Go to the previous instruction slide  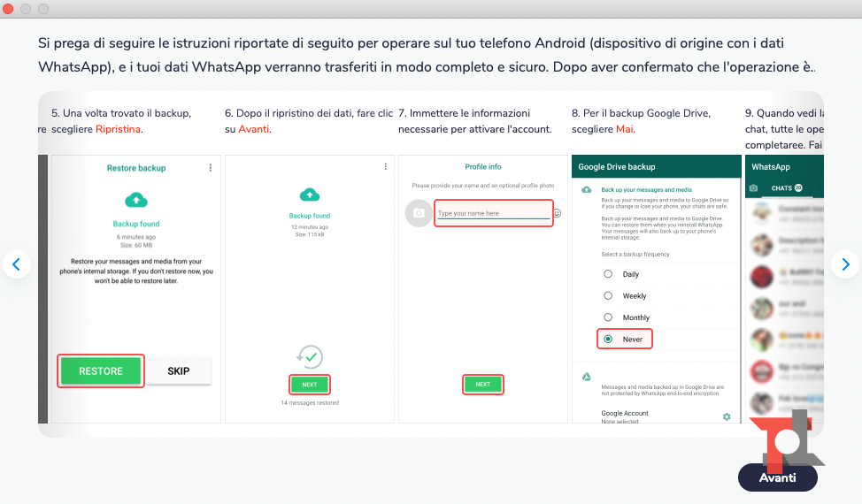tap(17, 264)
